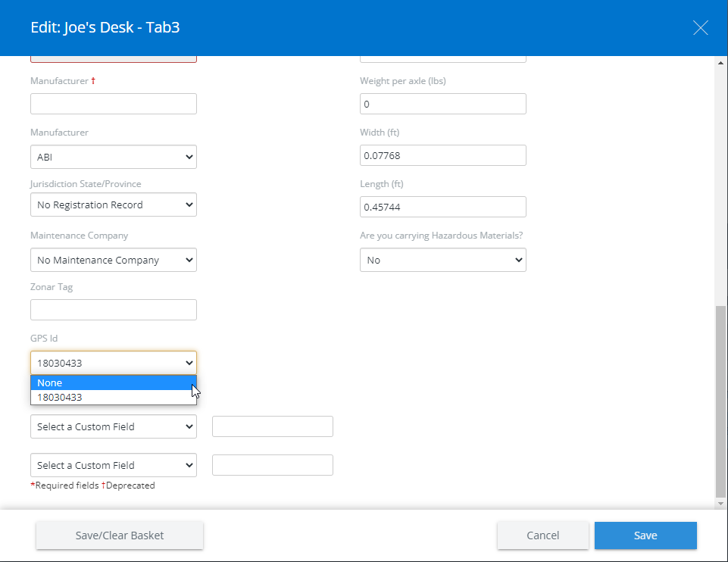Click the deprecated Manufacturer text field
This screenshot has height=562, width=728.
(114, 104)
